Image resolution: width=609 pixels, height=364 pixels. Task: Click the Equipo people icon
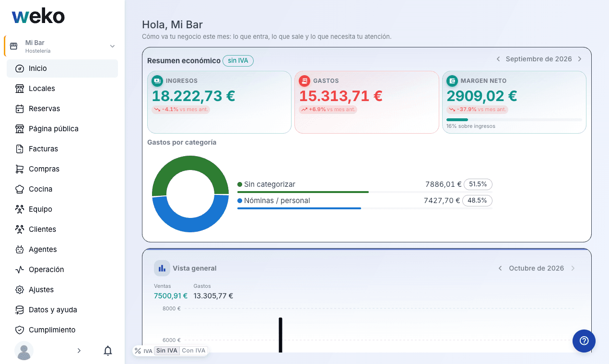20,209
